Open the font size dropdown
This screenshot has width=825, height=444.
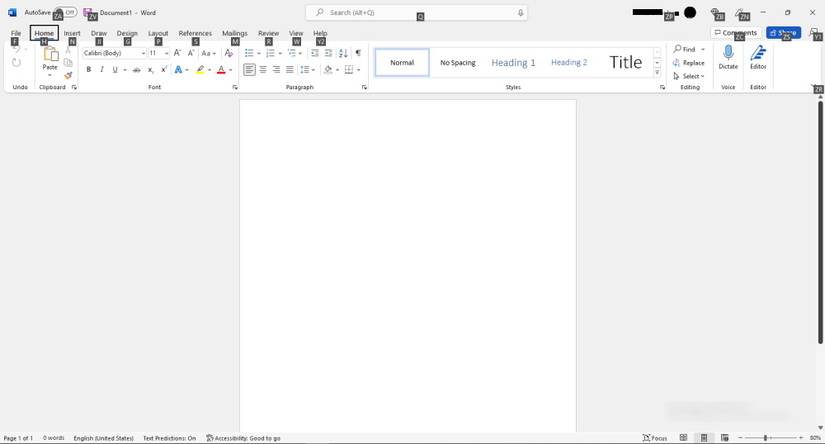click(x=167, y=53)
